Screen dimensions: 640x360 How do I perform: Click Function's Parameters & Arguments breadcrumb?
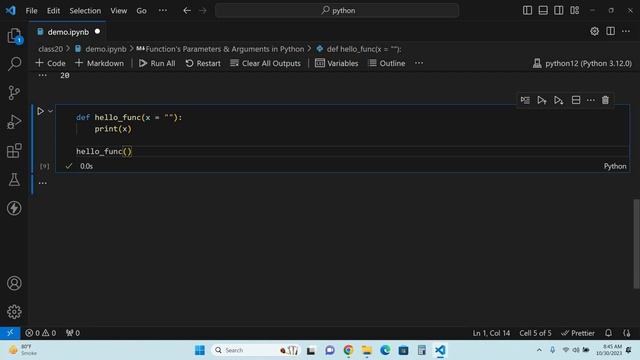tap(220, 49)
